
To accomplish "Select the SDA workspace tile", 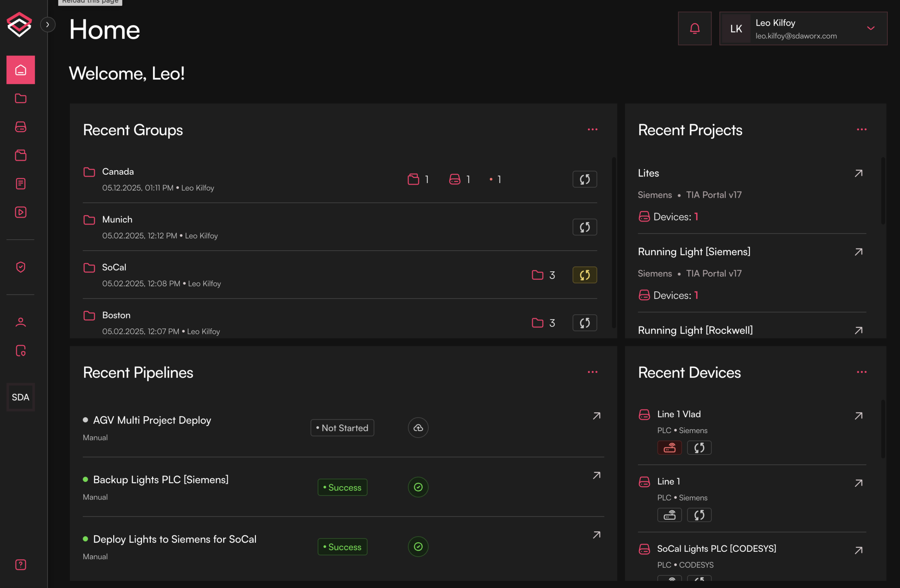I will [20, 397].
